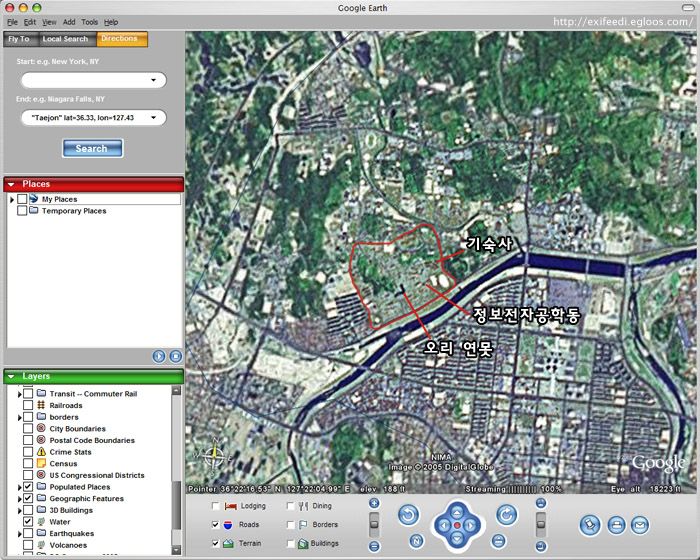Reset tilt with the button below rotate clockwise
Viewport: 700px width, 560px height.
coord(499,541)
